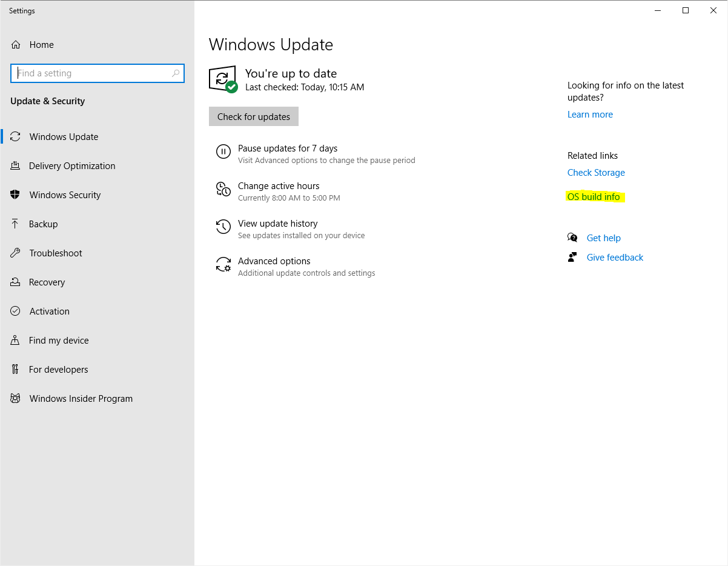Image resolution: width=728 pixels, height=566 pixels.
Task: Click the Home icon in sidebar
Action: tap(16, 45)
